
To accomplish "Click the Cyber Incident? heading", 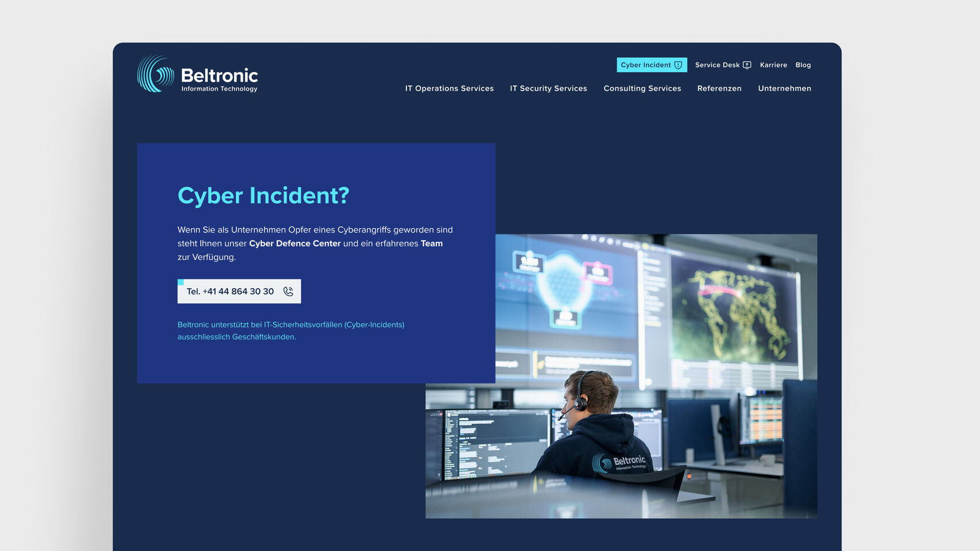I will click(264, 196).
